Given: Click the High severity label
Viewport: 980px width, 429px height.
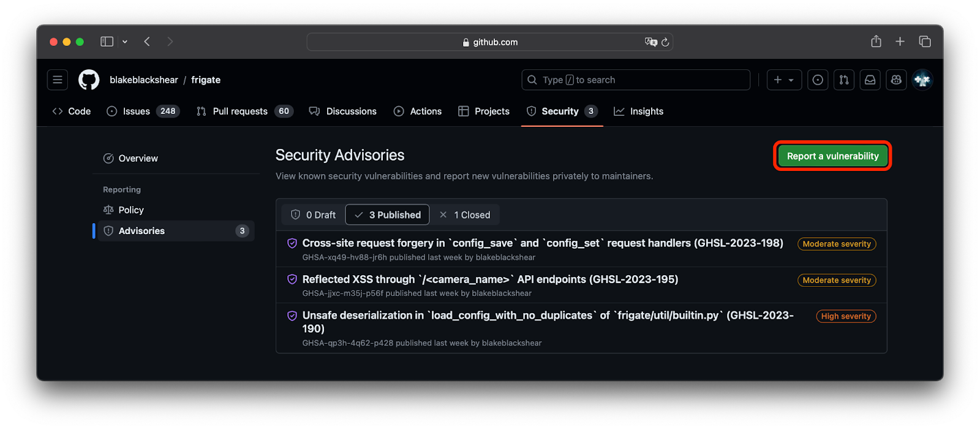Looking at the screenshot, I should click(846, 316).
